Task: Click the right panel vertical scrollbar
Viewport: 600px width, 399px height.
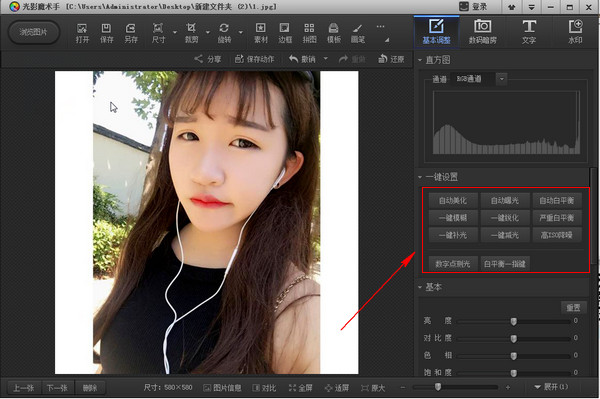Action: pos(593,216)
